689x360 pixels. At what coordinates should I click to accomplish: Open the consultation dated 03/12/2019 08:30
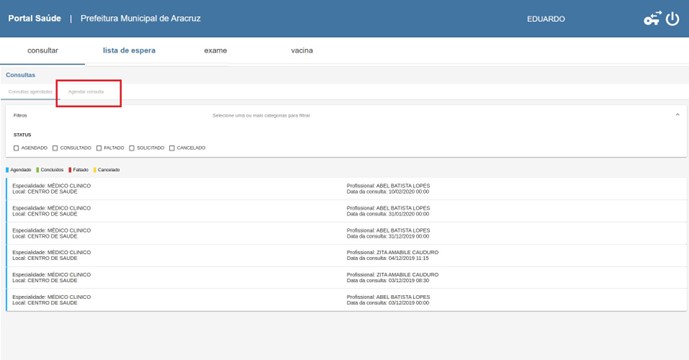(346, 278)
